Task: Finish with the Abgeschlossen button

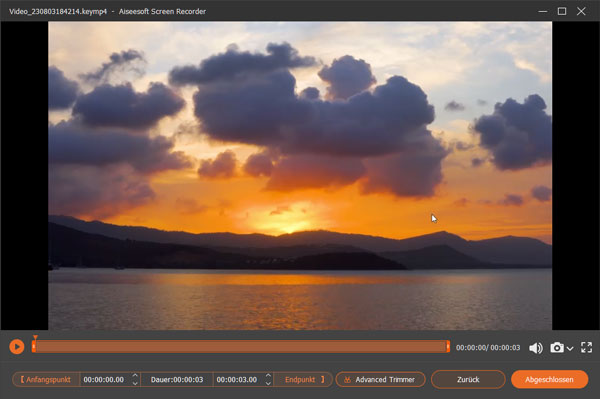Action: (549, 379)
